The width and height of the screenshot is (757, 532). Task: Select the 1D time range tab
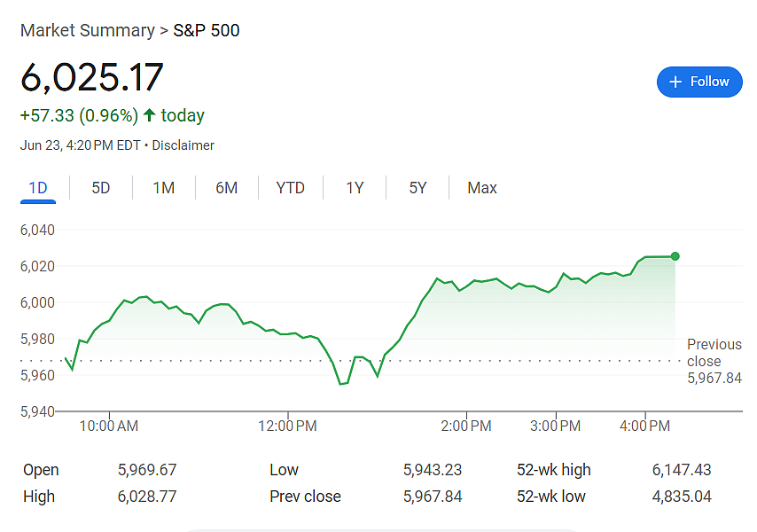point(38,188)
